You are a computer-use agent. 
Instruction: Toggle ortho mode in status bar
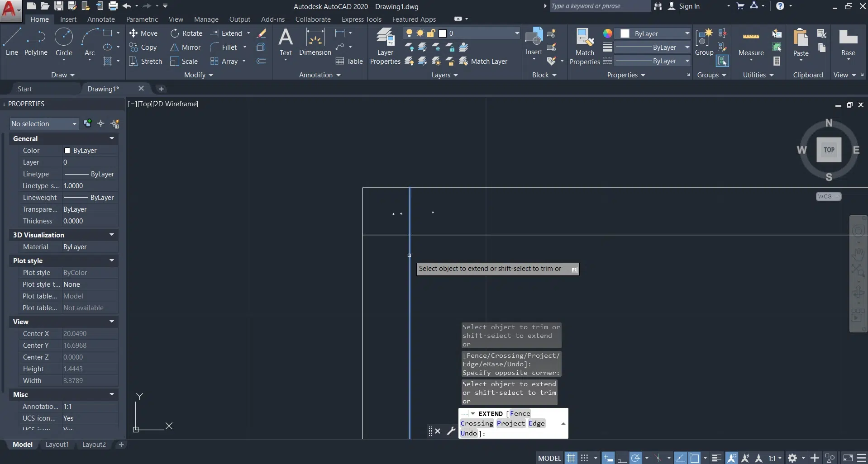622,458
